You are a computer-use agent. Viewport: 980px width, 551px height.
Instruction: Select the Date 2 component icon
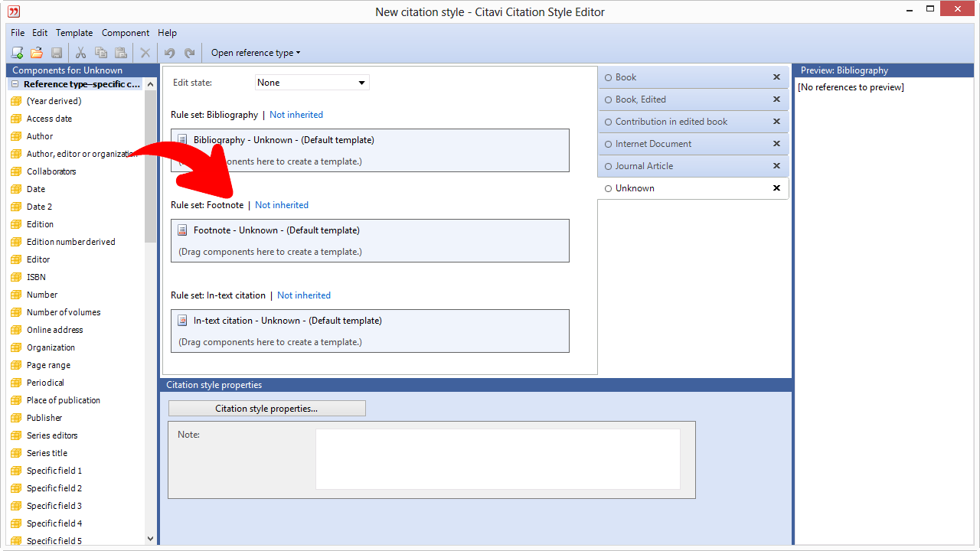click(15, 207)
